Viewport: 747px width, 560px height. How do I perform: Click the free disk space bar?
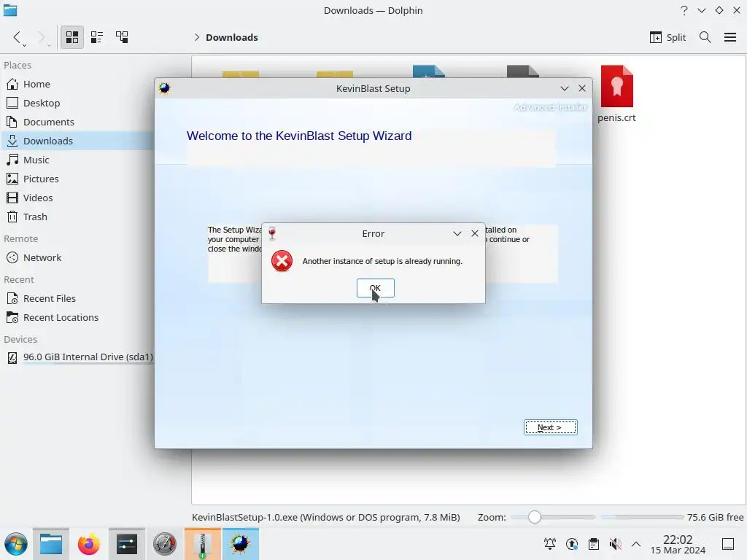[x=642, y=517]
